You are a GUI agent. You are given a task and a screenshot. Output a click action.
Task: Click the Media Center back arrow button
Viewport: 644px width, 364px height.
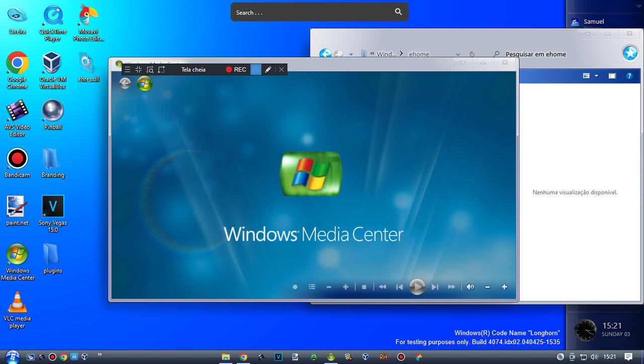pos(125,83)
